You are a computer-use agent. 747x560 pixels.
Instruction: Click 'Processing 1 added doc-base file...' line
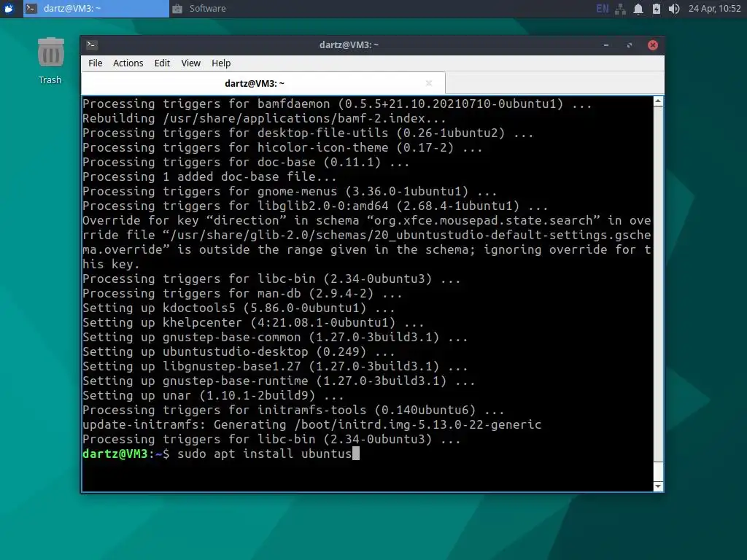tap(209, 176)
